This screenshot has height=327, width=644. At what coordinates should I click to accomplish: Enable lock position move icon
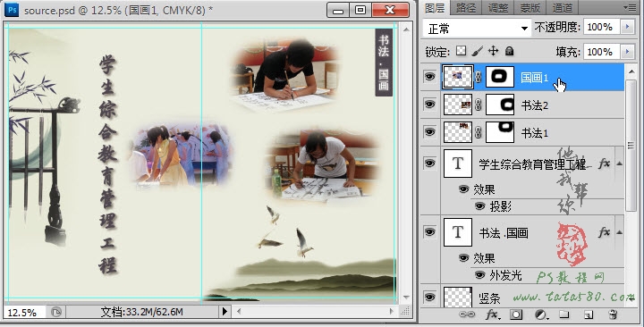[x=493, y=51]
